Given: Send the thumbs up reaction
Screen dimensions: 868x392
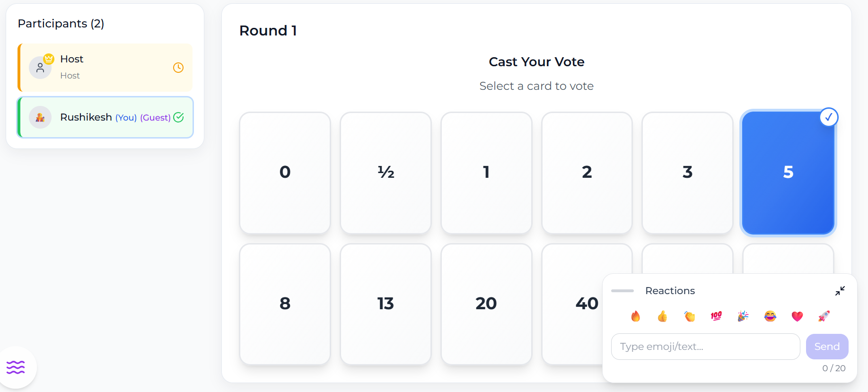Looking at the screenshot, I should pyautogui.click(x=662, y=316).
